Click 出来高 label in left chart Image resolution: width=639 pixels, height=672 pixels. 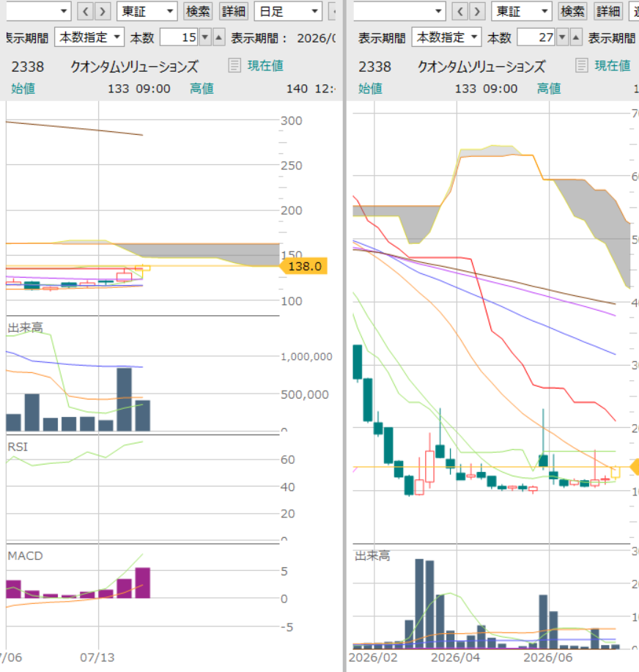pyautogui.click(x=26, y=328)
